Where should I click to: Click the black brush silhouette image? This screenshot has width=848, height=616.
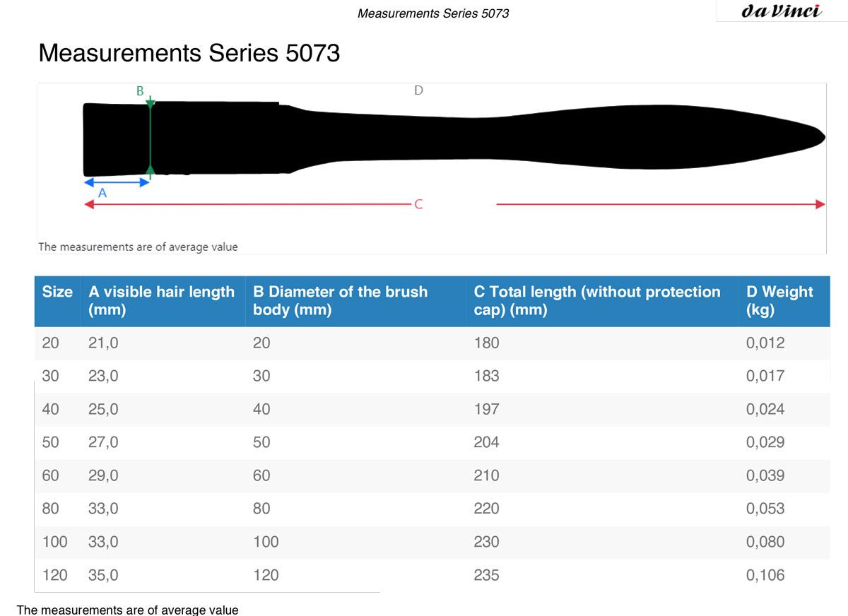coord(452,138)
